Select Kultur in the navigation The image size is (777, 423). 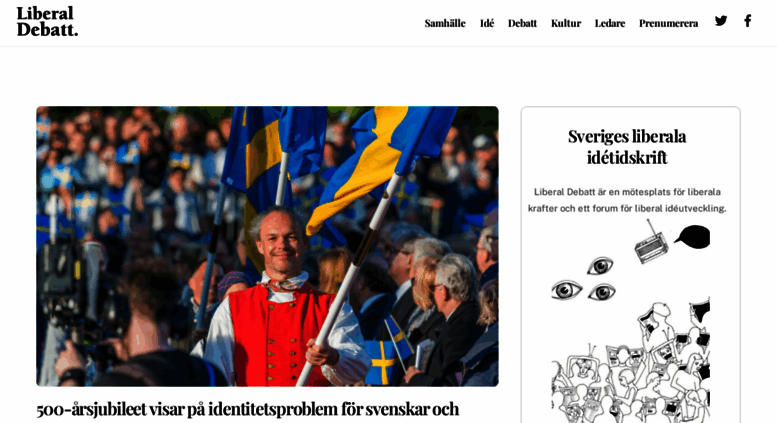tap(566, 23)
